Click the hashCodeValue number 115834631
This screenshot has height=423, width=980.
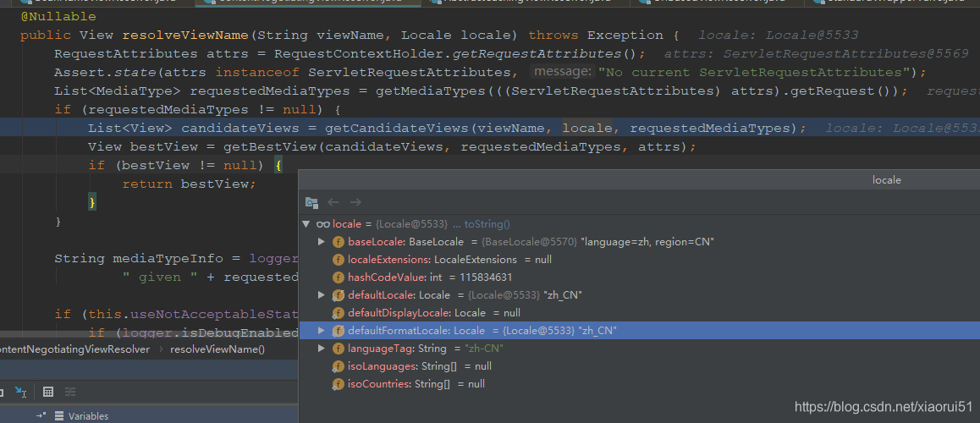point(486,277)
